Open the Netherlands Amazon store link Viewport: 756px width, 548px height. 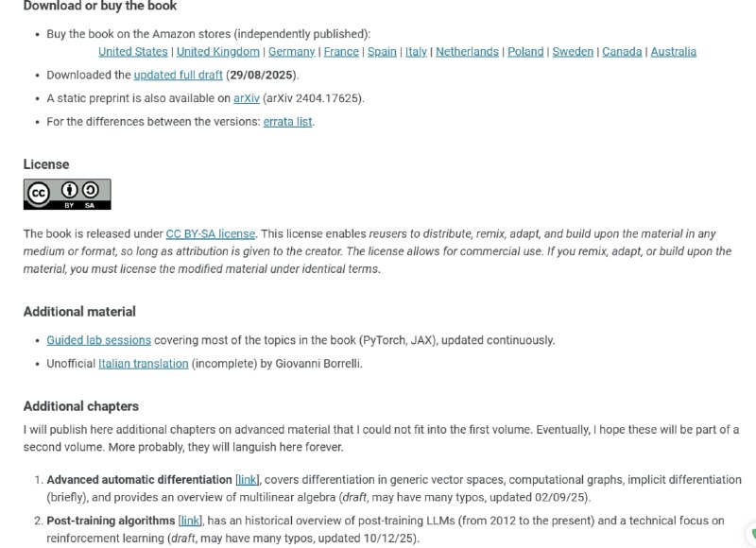click(467, 52)
